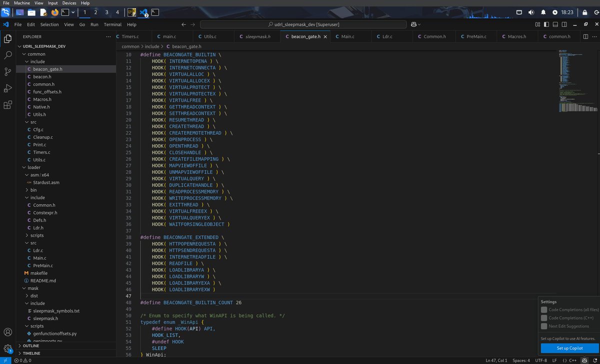Enable Code Completions (all files) checkbox
The height and width of the screenshot is (364, 600).
click(544, 309)
